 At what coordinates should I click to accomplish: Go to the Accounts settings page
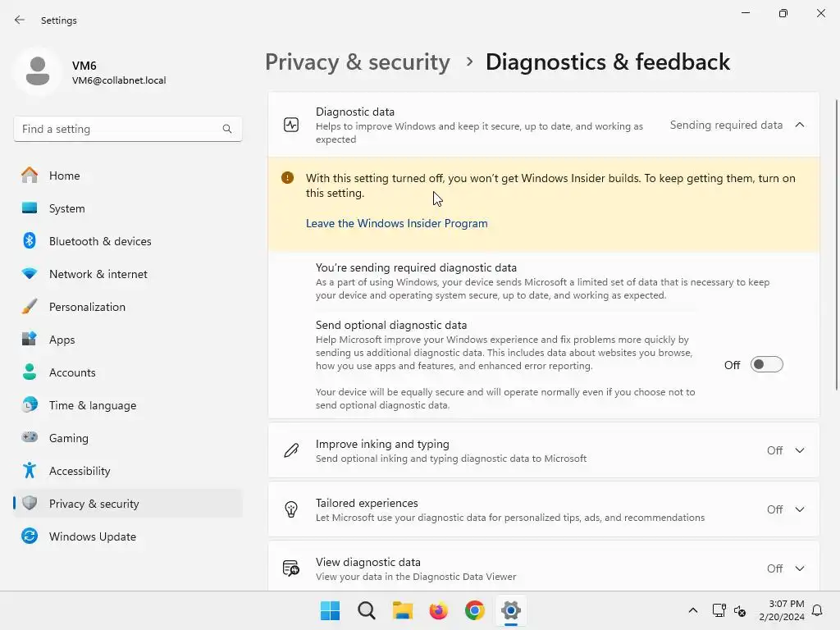(x=72, y=372)
